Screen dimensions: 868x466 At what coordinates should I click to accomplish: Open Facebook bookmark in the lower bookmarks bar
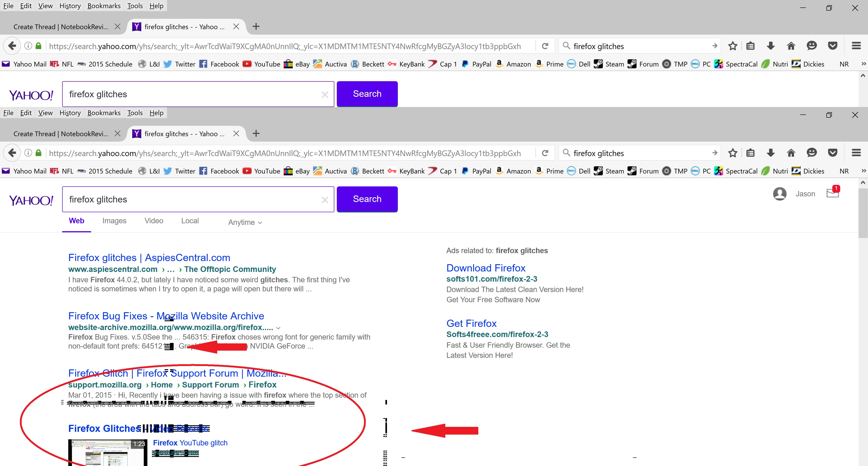coord(219,171)
